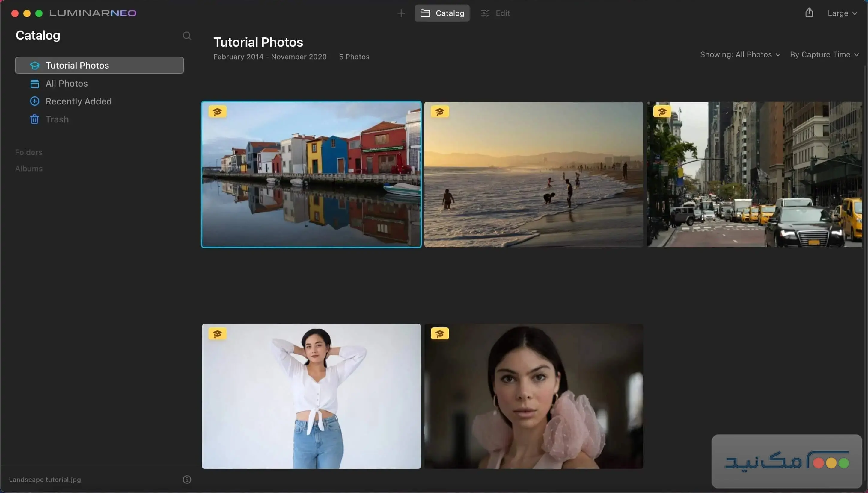Click the Recently Added plus-circle icon
The image size is (868, 493).
pyautogui.click(x=34, y=101)
